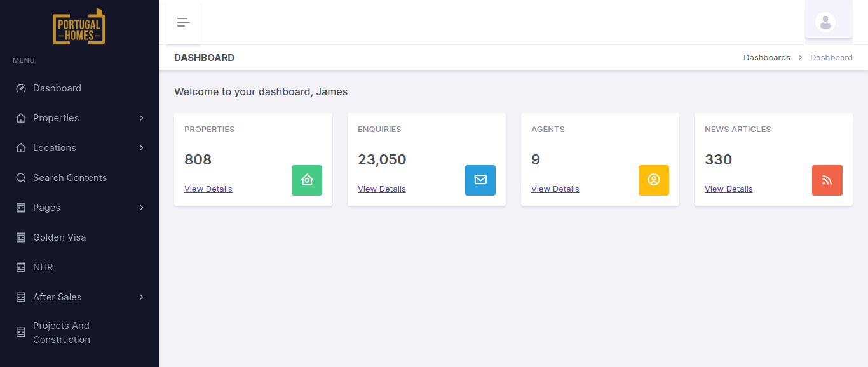Click the orange News Articles RSS icon
868x367 pixels.
point(827,180)
